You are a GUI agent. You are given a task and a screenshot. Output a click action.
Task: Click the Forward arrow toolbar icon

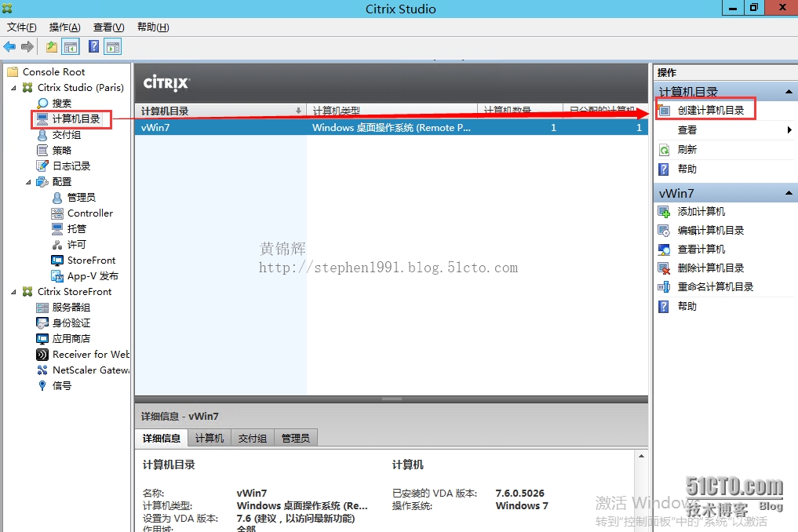click(x=27, y=47)
